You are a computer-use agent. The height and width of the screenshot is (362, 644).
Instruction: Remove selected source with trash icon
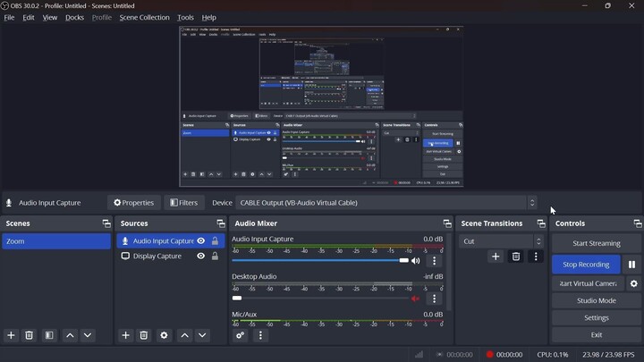pyautogui.click(x=143, y=335)
